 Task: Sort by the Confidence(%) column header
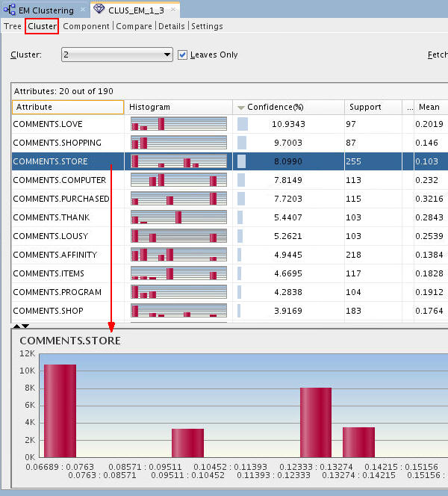click(288, 107)
